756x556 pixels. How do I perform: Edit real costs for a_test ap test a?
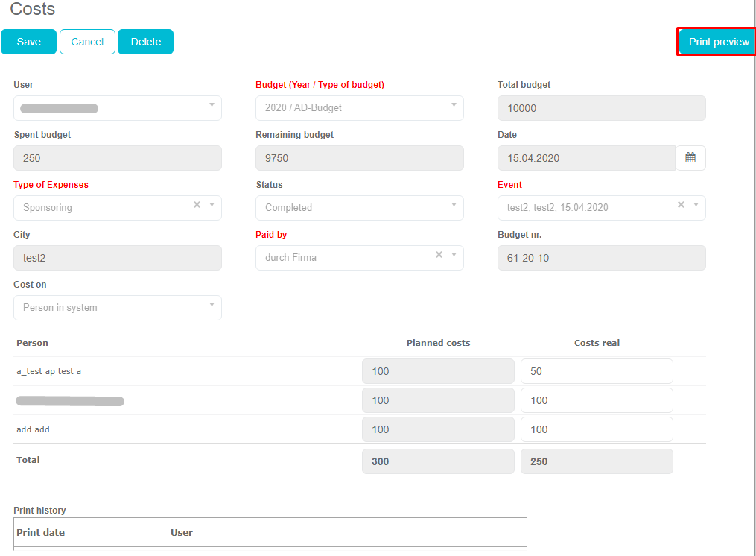coord(596,371)
